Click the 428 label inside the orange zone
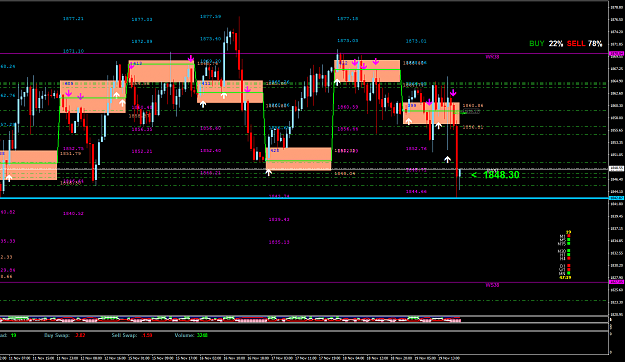This screenshot has width=625, height=362. 275,151
